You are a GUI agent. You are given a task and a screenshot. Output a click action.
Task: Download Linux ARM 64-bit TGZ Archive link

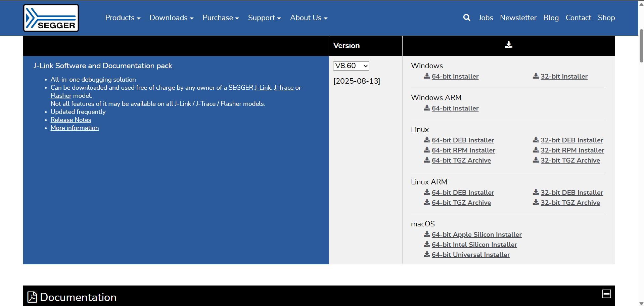[x=461, y=203]
